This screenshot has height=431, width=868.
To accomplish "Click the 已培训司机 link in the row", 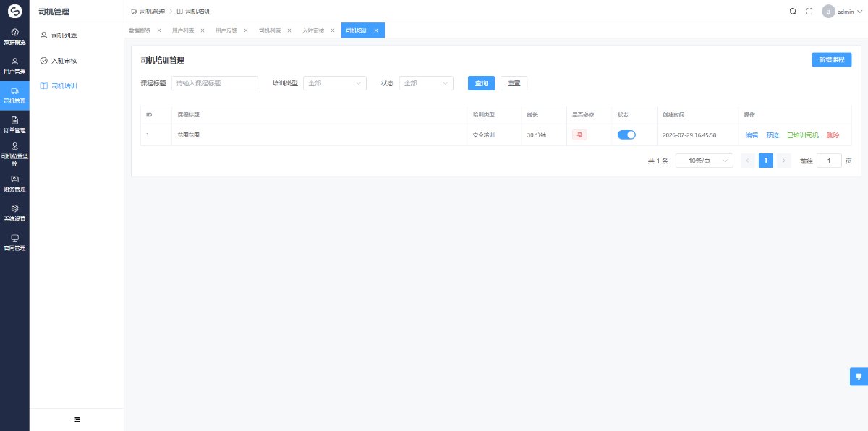I will click(x=803, y=135).
